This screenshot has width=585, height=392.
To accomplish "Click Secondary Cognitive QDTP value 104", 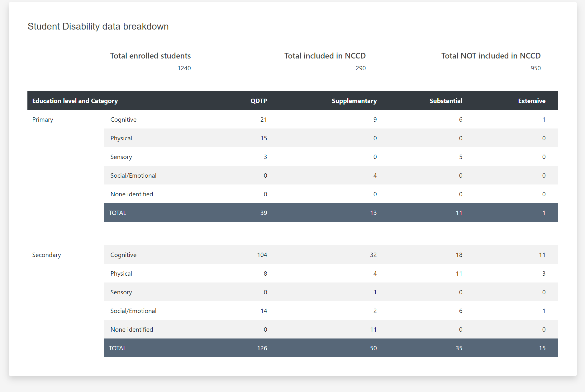I will click(x=262, y=255).
